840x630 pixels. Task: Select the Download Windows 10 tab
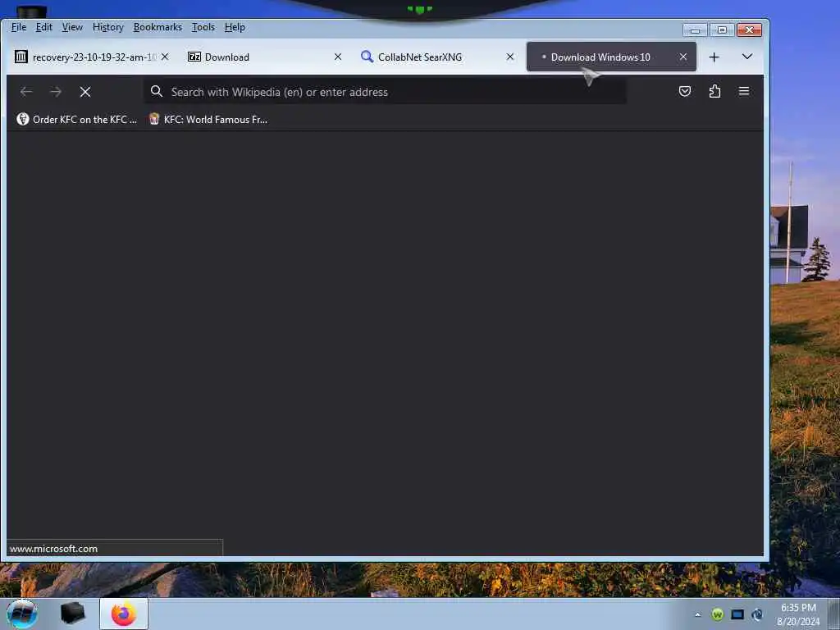[x=610, y=57]
